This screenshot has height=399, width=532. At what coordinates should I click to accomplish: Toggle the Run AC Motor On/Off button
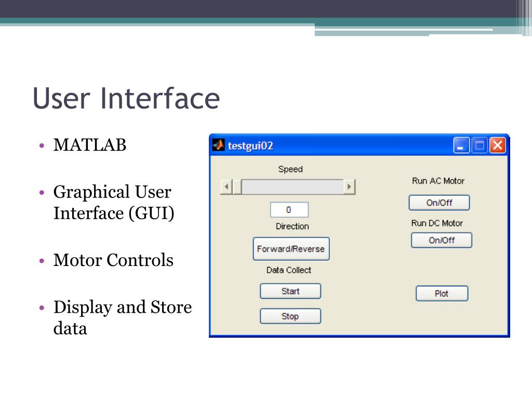click(440, 203)
